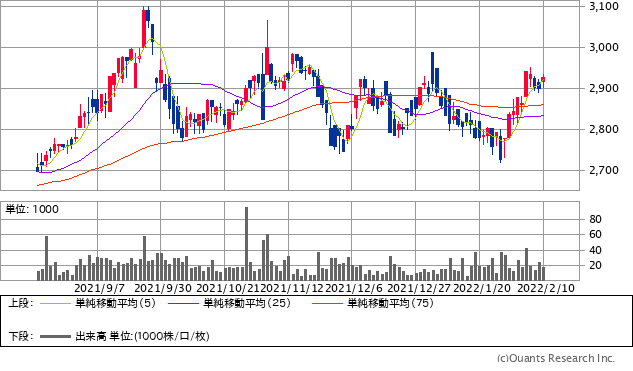Click the date label 2021/12/27
Screen dimensions: 633x371
click(419, 288)
